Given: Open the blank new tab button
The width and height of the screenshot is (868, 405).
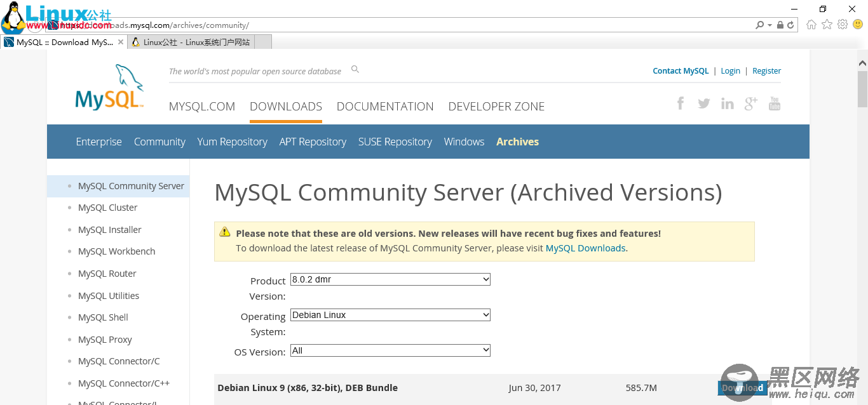Looking at the screenshot, I should pos(263,42).
